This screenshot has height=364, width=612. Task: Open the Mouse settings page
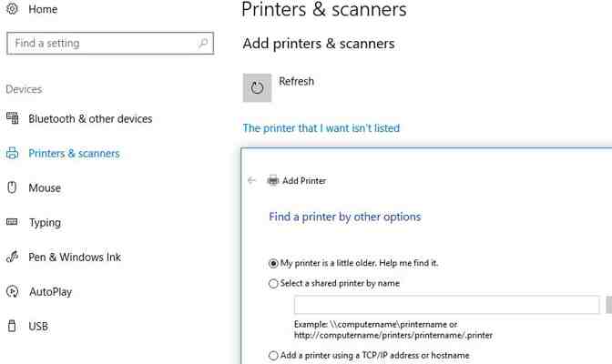click(45, 187)
